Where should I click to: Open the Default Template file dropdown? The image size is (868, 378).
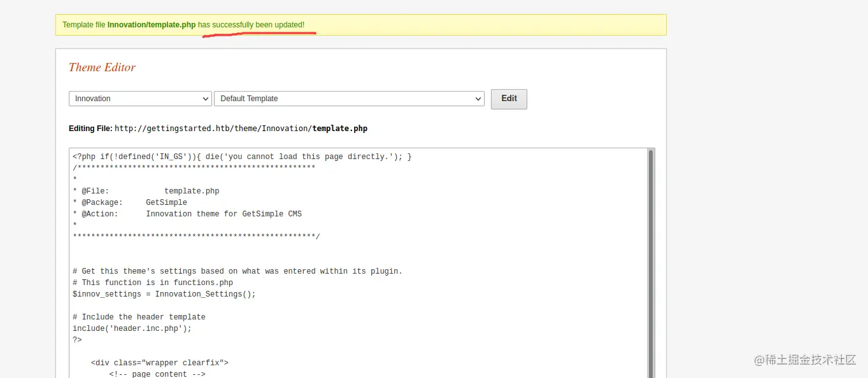pyautogui.click(x=349, y=99)
